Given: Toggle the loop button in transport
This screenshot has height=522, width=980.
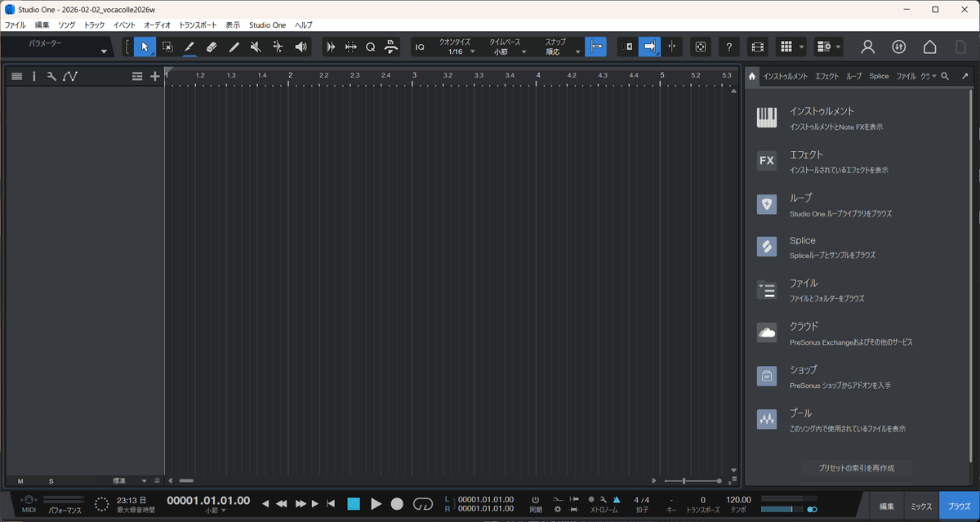Looking at the screenshot, I should [422, 504].
